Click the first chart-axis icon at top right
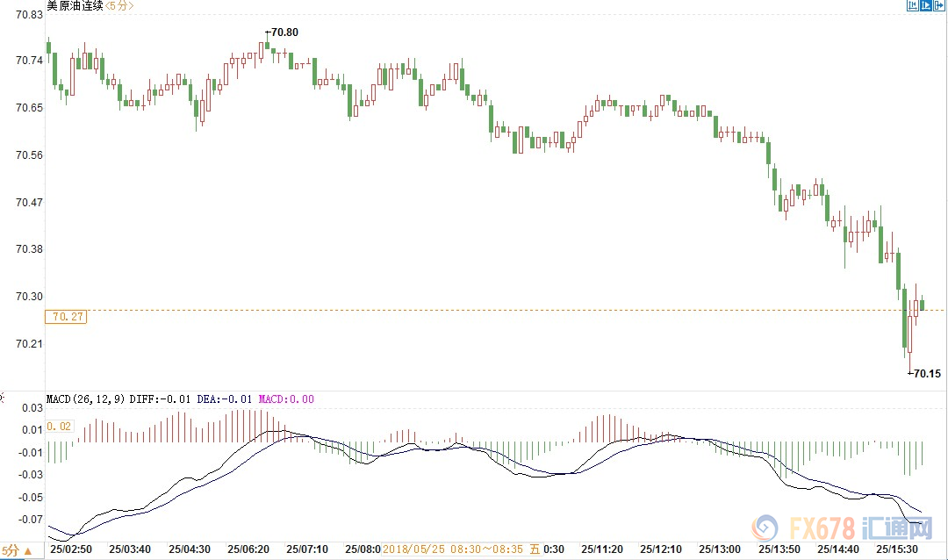Viewport: 948px width, 560px height. (913, 6)
